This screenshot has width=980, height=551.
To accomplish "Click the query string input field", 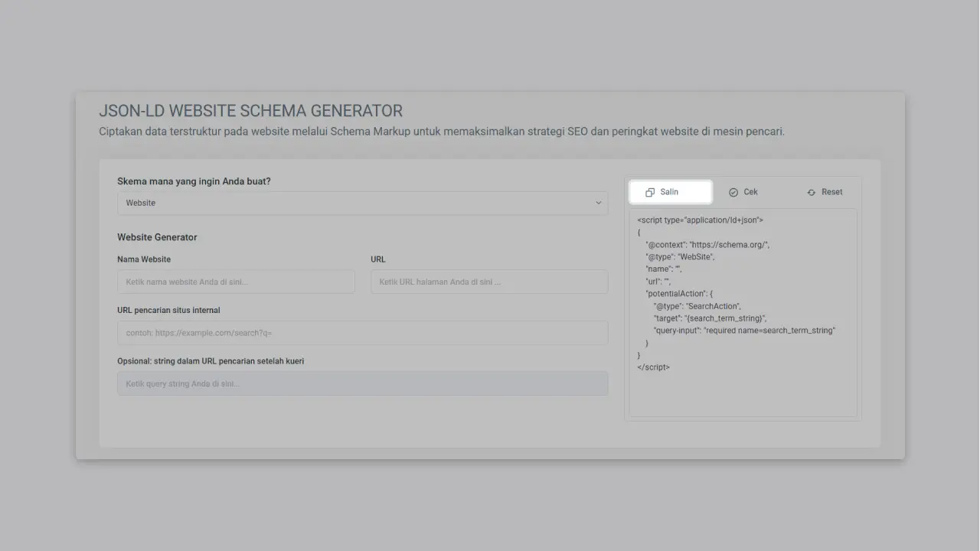I will coord(362,383).
